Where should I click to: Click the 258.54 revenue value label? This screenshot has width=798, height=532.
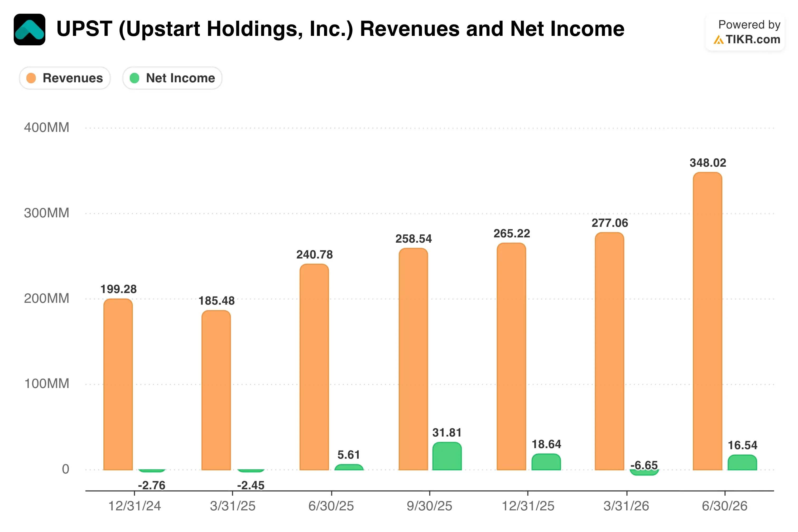(x=414, y=239)
